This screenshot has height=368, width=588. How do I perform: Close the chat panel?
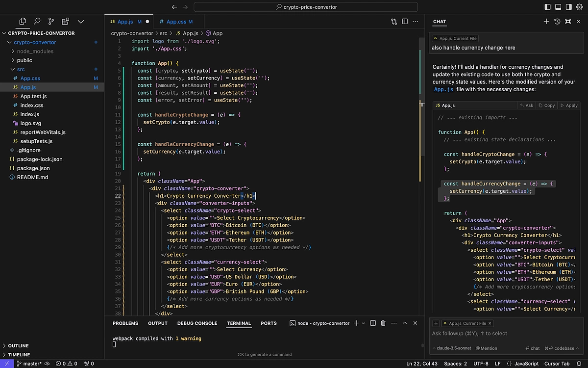pyautogui.click(x=579, y=22)
